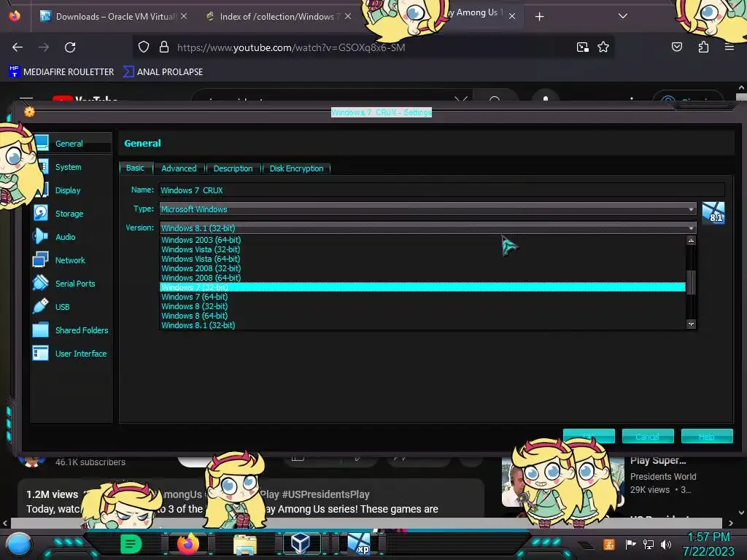Switch to the Disk Encryption tab
This screenshot has height=560, width=747.
(296, 168)
